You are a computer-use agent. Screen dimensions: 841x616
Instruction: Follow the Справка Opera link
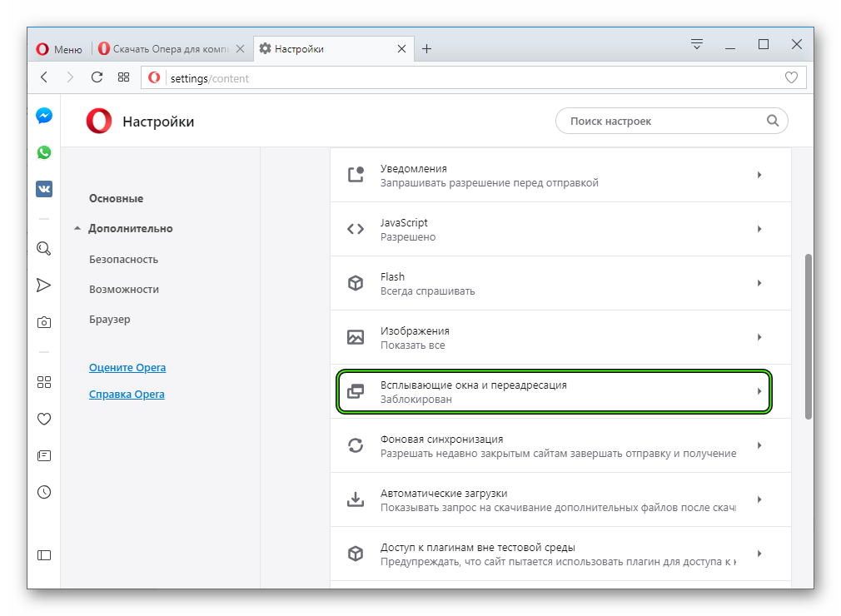click(x=127, y=394)
